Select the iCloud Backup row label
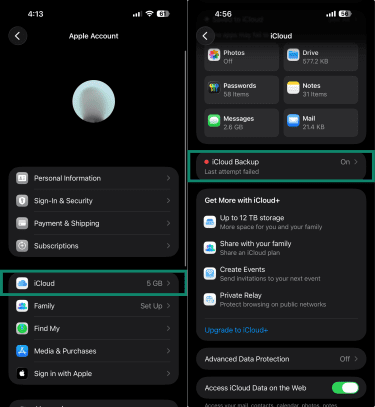 pos(235,162)
